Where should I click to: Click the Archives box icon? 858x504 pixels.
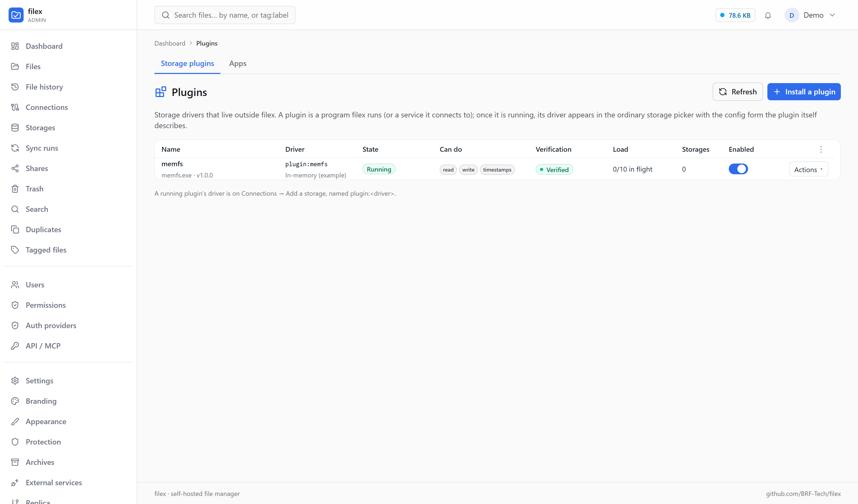pos(15,462)
